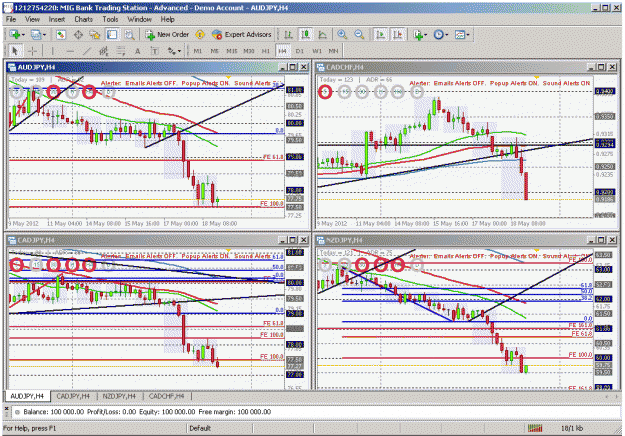Switch to M15 timeframe

point(232,51)
